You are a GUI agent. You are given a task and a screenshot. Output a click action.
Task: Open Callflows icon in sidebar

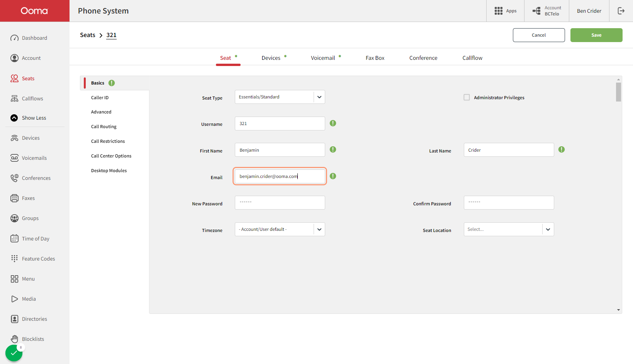point(14,98)
